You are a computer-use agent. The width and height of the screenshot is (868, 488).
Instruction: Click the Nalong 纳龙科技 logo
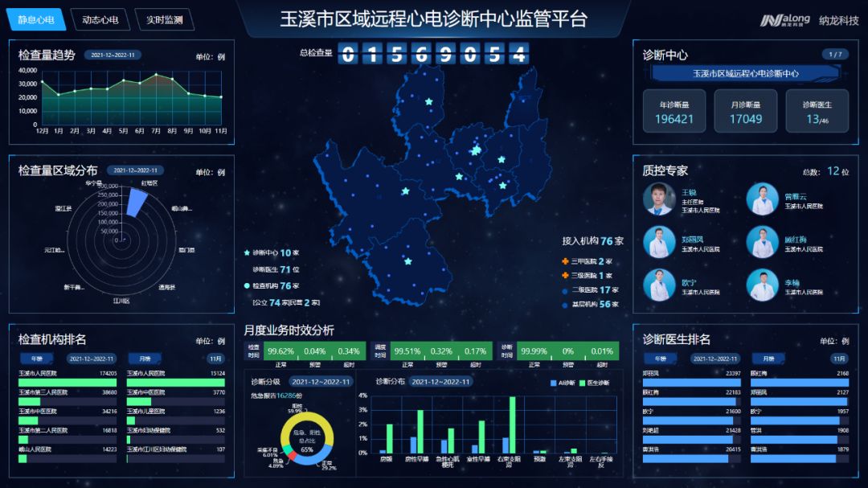point(809,20)
